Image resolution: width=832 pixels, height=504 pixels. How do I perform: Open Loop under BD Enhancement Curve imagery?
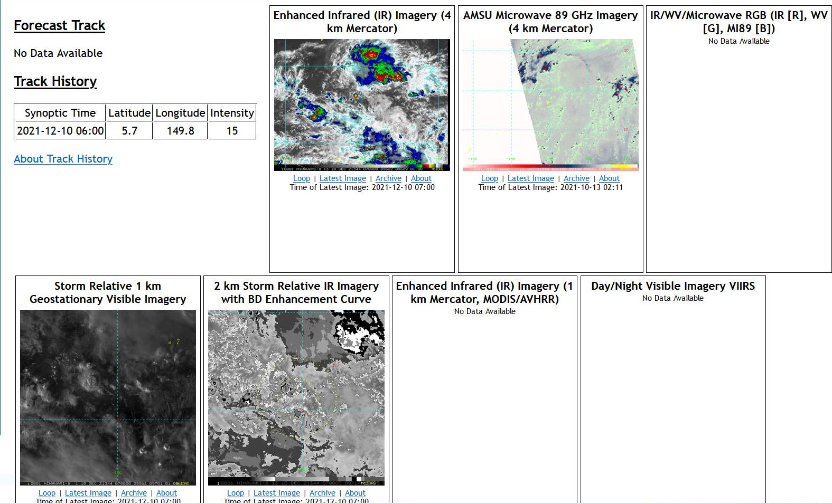(x=236, y=493)
